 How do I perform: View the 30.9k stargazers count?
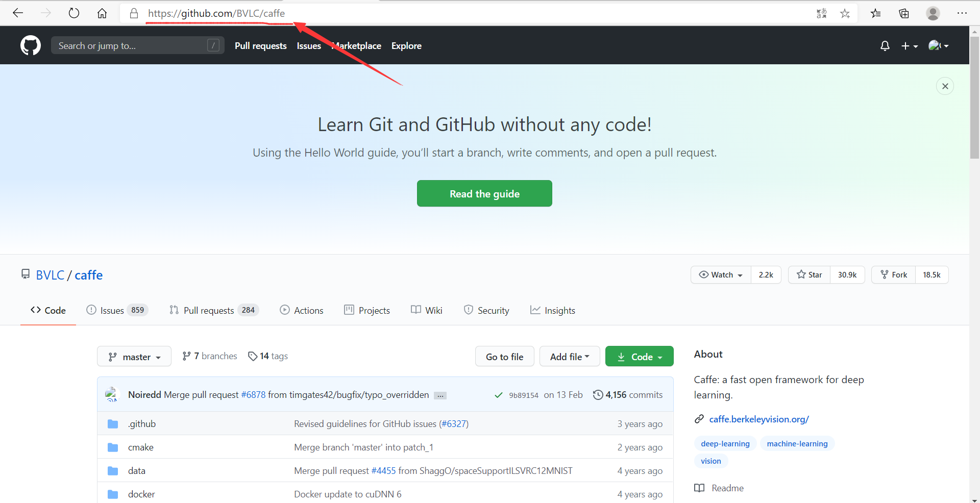click(847, 274)
